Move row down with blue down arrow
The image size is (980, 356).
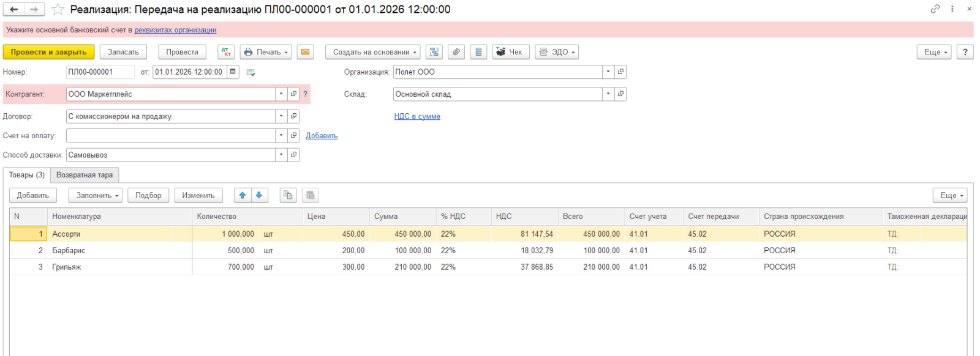pos(259,195)
